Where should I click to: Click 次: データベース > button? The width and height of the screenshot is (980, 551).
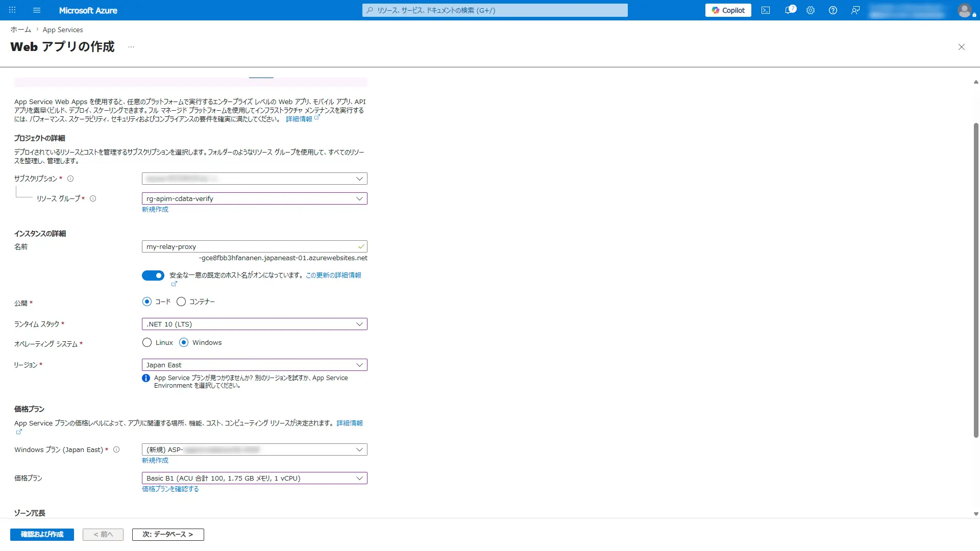pos(168,534)
